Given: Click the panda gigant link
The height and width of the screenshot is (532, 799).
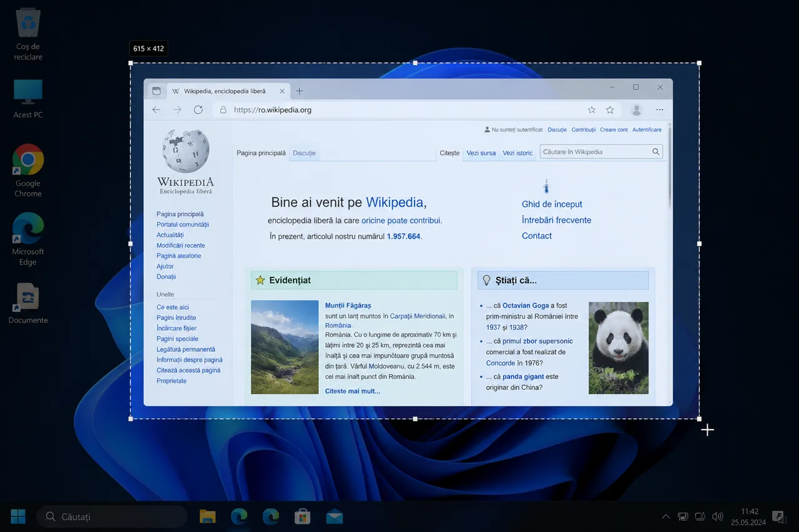Looking at the screenshot, I should point(524,377).
